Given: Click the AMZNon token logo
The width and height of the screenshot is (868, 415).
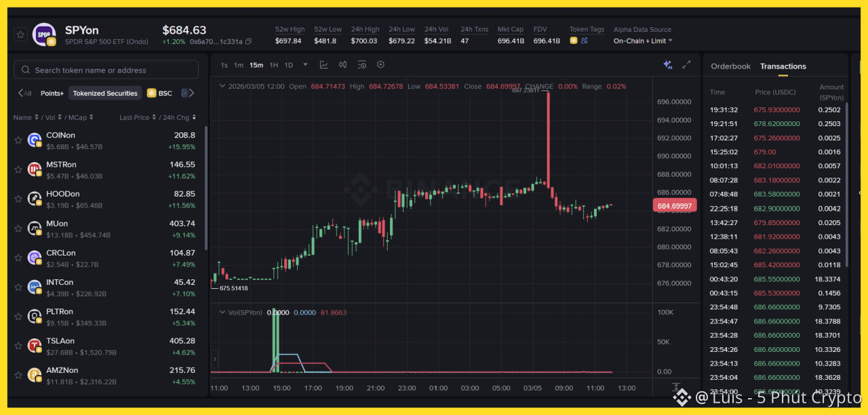Looking at the screenshot, I should point(35,375).
